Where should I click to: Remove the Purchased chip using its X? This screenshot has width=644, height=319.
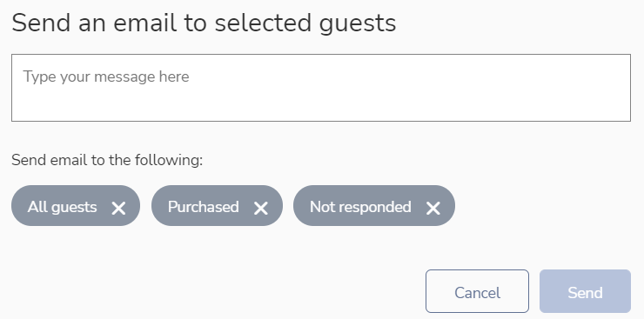[x=261, y=209]
